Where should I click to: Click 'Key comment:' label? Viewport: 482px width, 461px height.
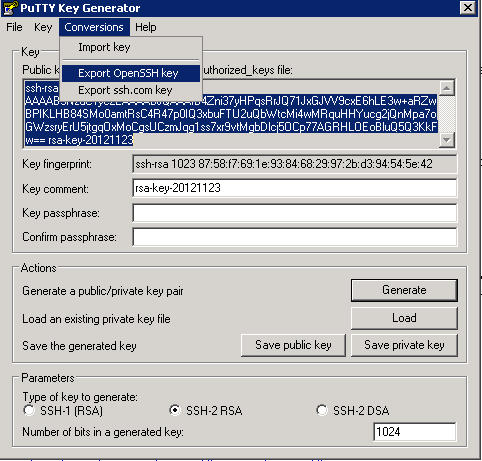click(x=55, y=189)
